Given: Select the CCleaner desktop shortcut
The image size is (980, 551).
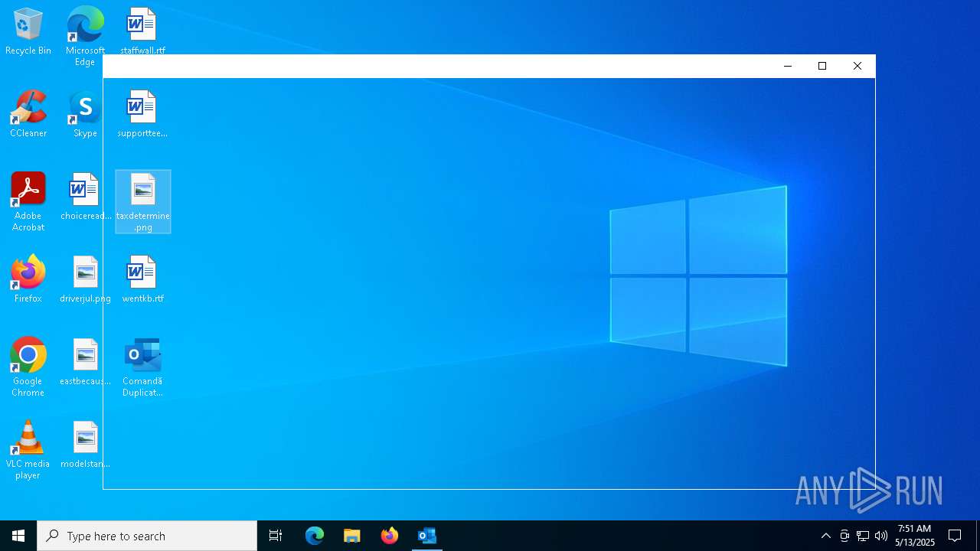Looking at the screenshot, I should point(28,115).
